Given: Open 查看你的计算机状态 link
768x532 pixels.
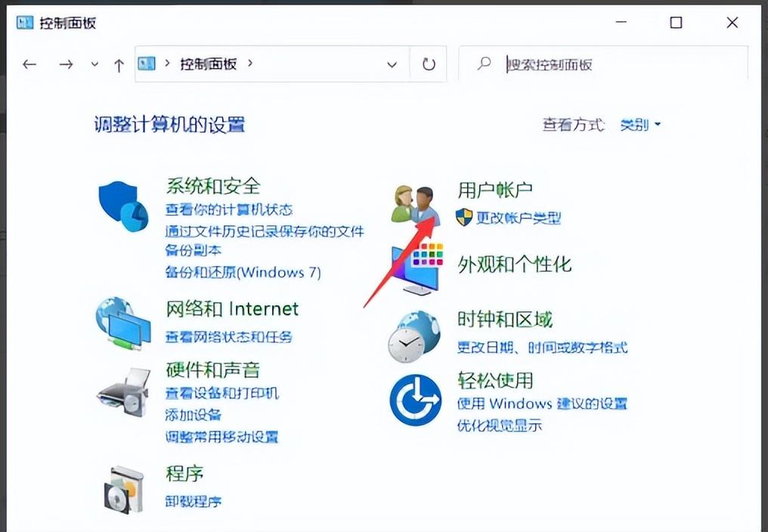Looking at the screenshot, I should (x=229, y=209).
